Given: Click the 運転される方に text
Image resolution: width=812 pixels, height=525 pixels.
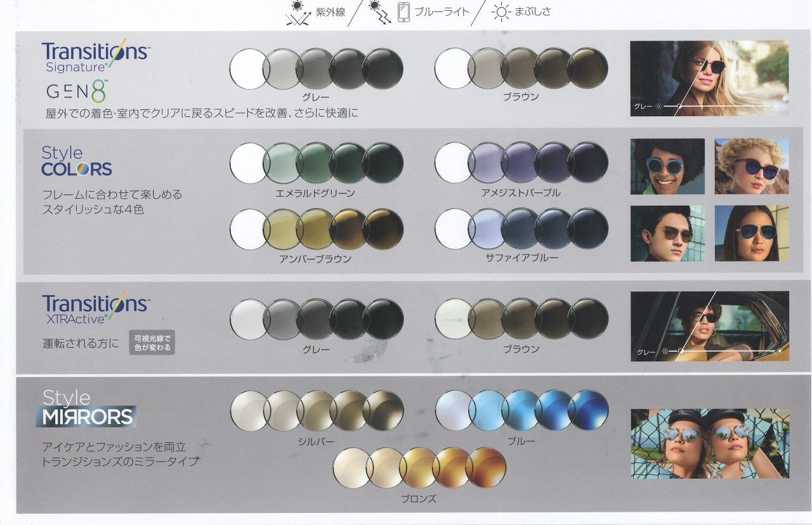Looking at the screenshot, I should coord(81,343).
